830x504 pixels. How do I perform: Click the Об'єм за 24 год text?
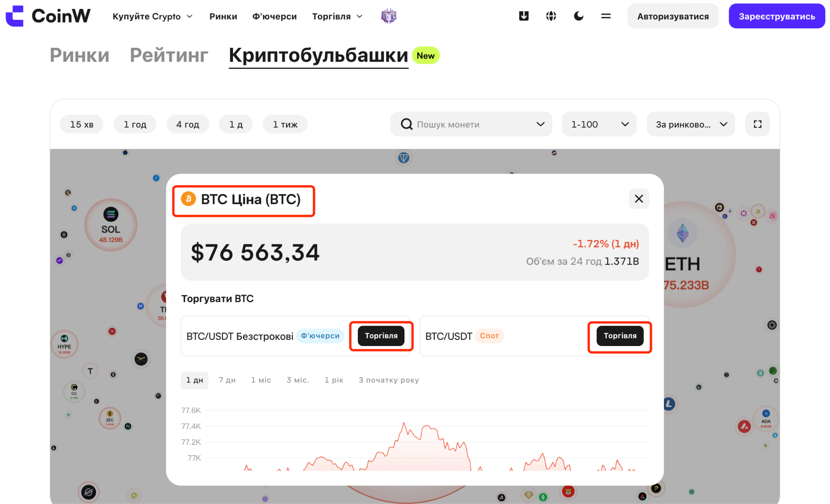[x=564, y=261]
